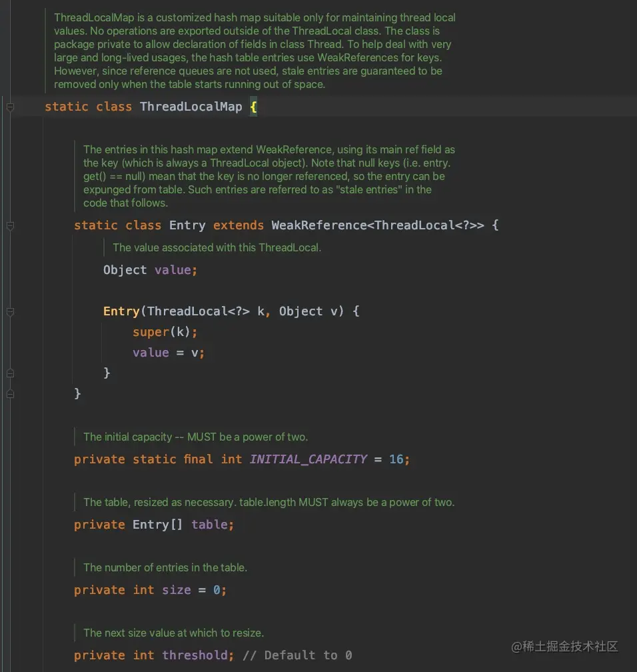
Task: Click fold-end marker at Entry class closing brace
Action: (10, 394)
